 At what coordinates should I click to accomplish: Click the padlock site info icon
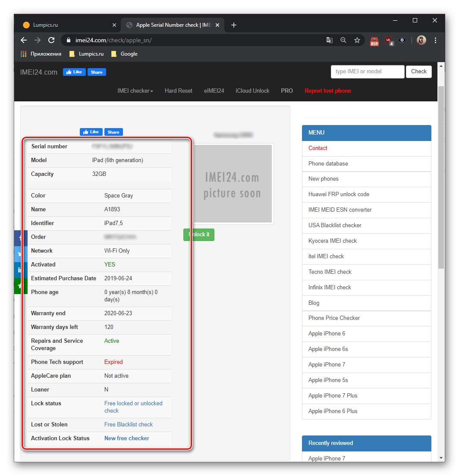68,40
